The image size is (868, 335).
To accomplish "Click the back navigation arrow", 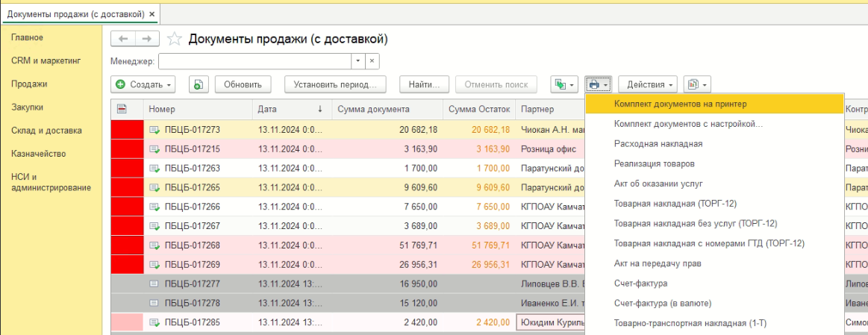I will click(x=123, y=39).
